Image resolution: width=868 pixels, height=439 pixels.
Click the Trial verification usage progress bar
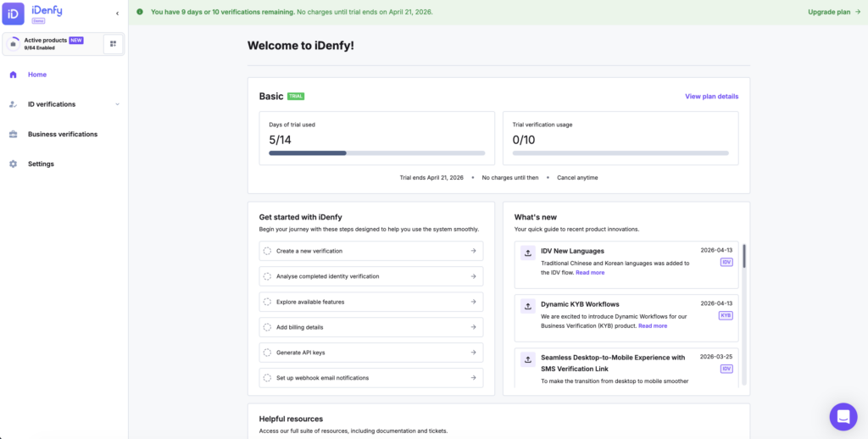pyautogui.click(x=620, y=153)
